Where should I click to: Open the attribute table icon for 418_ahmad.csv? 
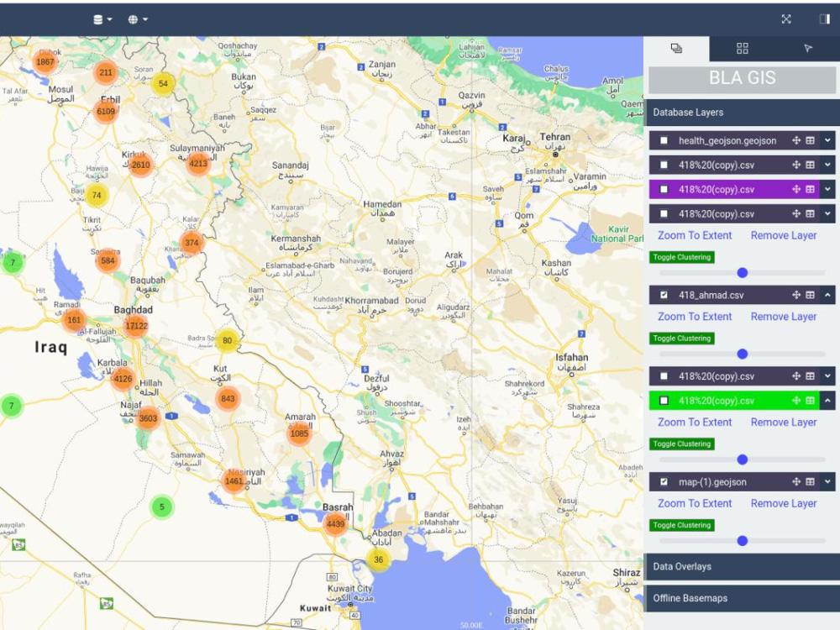click(810, 295)
